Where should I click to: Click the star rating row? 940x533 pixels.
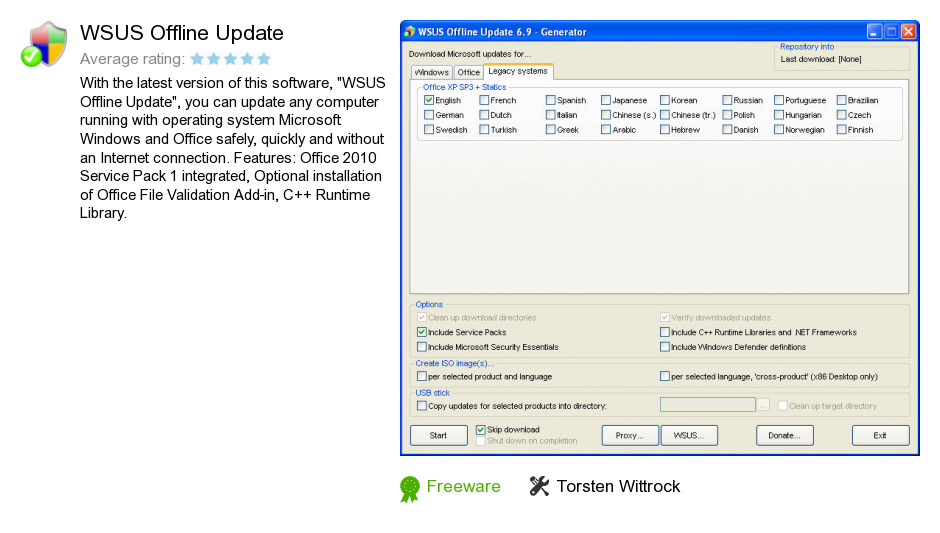click(231, 59)
